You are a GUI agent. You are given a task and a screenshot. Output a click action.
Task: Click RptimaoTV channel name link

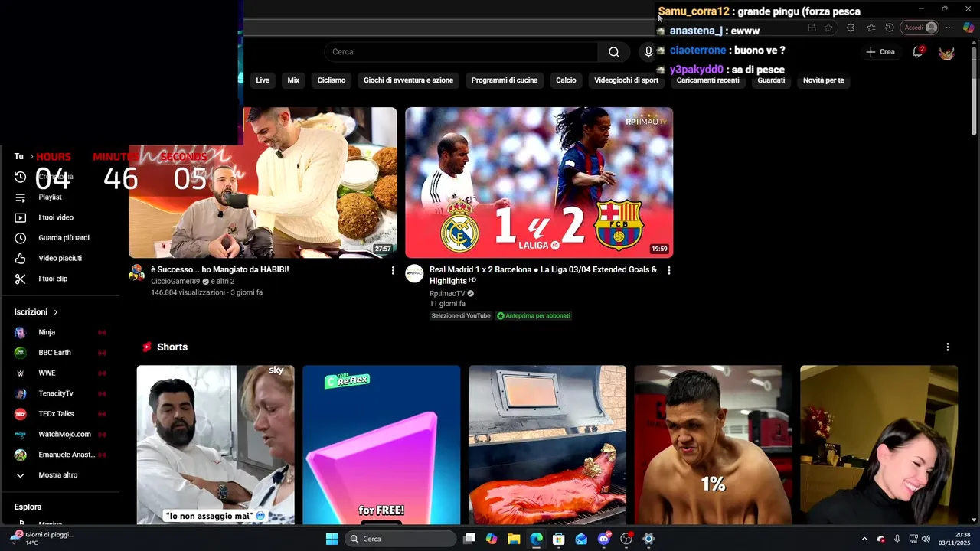(447, 294)
